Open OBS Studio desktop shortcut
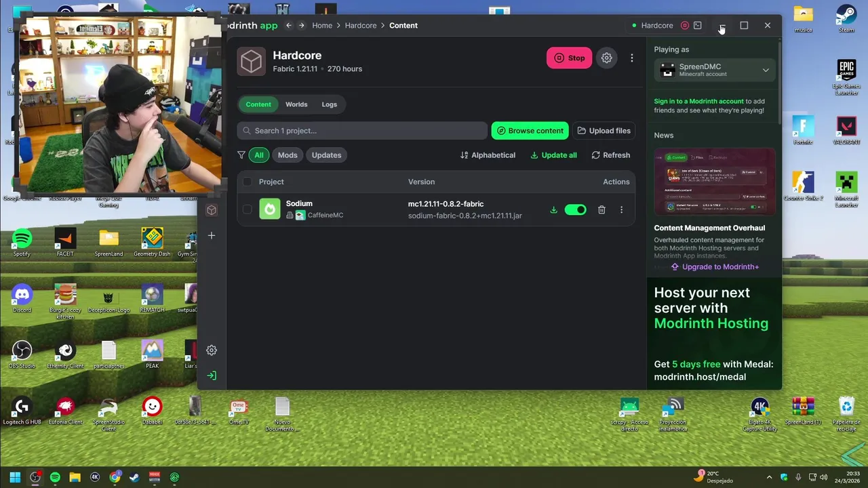Image resolution: width=868 pixels, height=488 pixels. pyautogui.click(x=22, y=354)
